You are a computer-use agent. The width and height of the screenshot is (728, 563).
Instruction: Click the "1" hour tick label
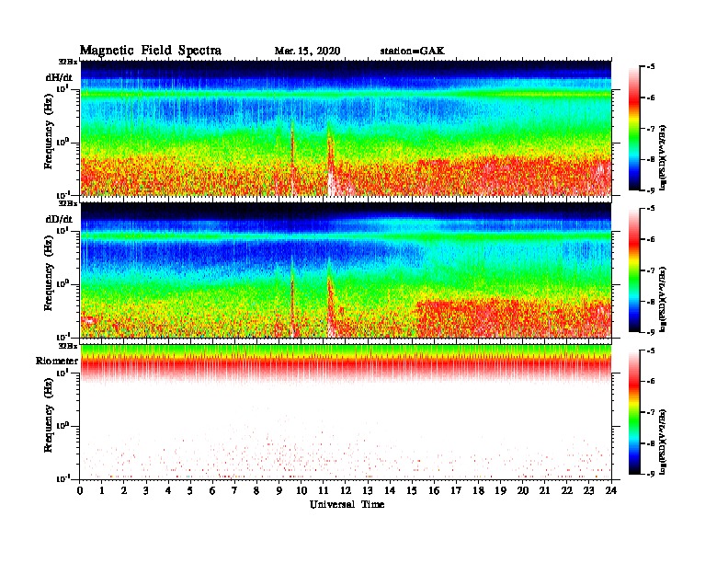[x=102, y=491]
